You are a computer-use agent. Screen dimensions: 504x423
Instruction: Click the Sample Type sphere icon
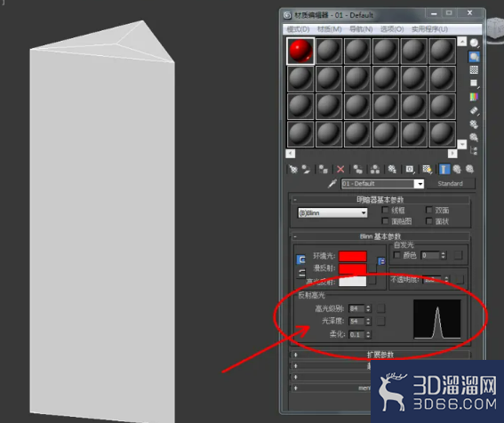coord(474,43)
